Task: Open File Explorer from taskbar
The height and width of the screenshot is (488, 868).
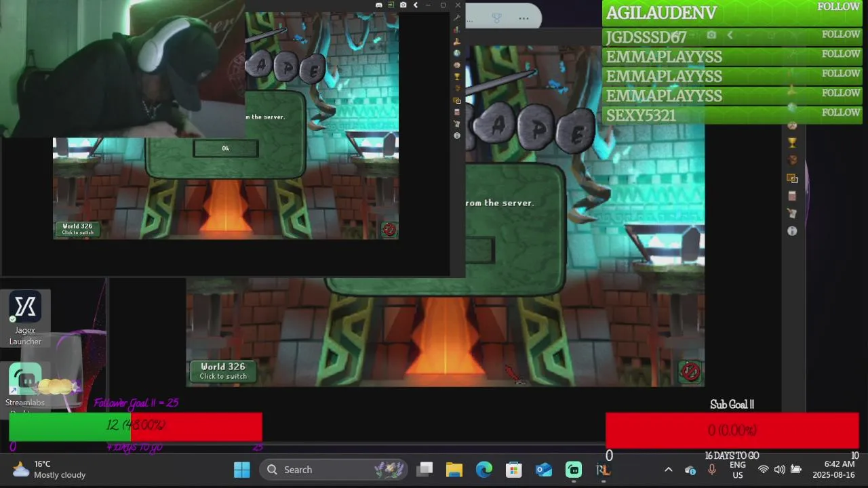Action: click(x=454, y=470)
